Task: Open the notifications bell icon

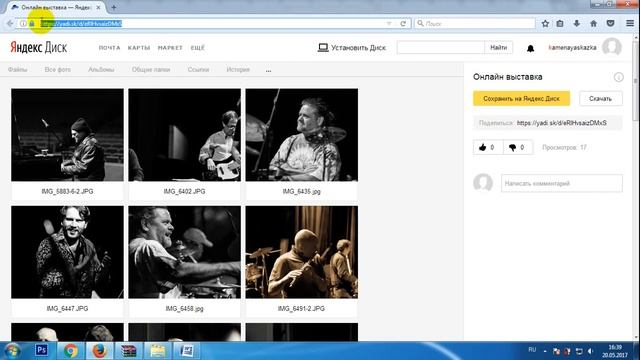Action: [x=530, y=48]
